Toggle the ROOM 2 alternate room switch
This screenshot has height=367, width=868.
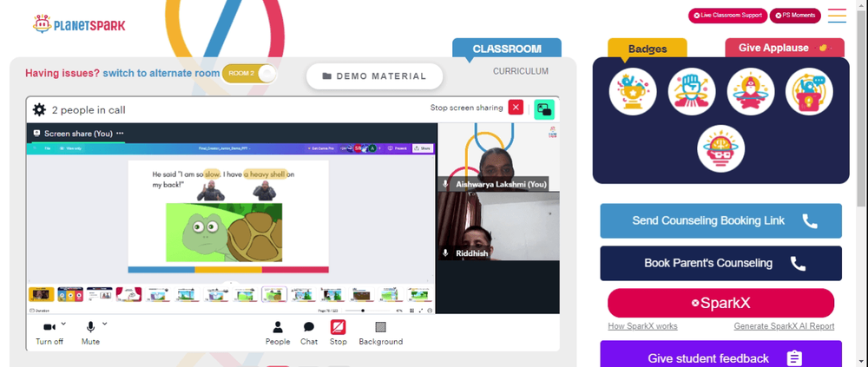tap(249, 74)
